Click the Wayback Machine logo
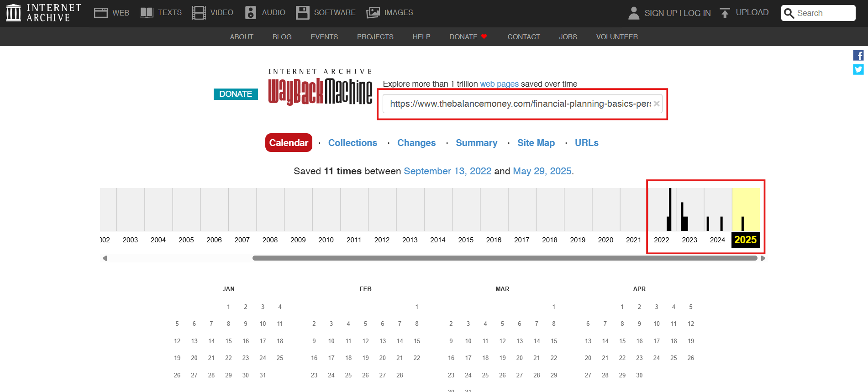 tap(320, 87)
